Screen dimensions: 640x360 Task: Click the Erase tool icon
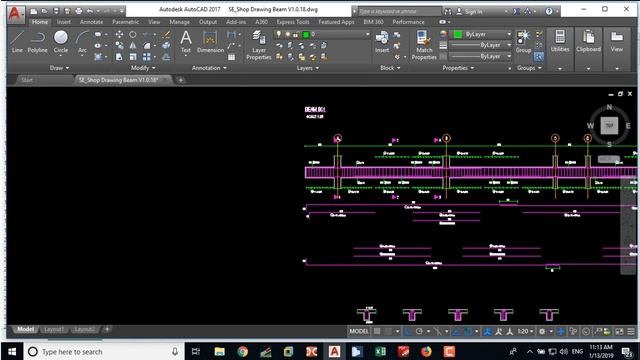tap(166, 35)
